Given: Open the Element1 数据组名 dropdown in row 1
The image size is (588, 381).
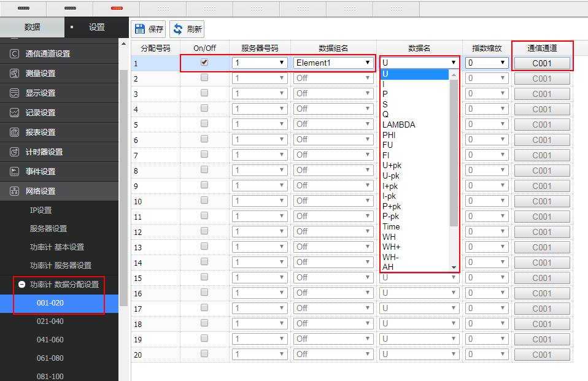Looking at the screenshot, I should click(x=333, y=63).
